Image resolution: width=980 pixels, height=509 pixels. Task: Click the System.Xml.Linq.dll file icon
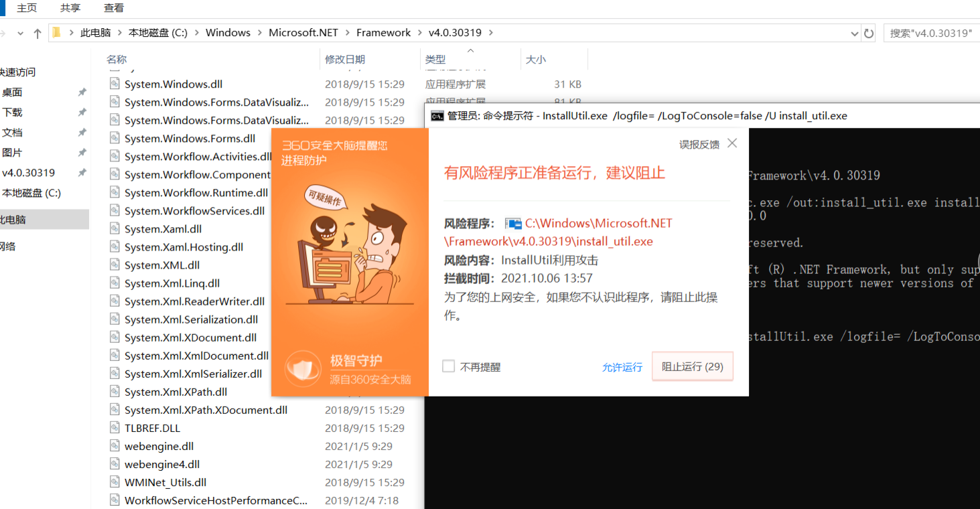click(x=115, y=283)
